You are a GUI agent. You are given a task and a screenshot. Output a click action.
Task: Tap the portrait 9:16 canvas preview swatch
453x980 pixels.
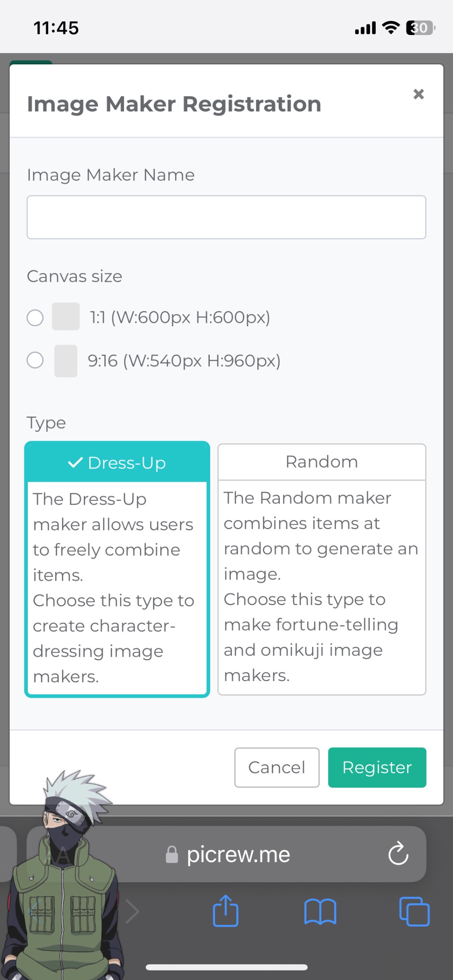(x=66, y=361)
